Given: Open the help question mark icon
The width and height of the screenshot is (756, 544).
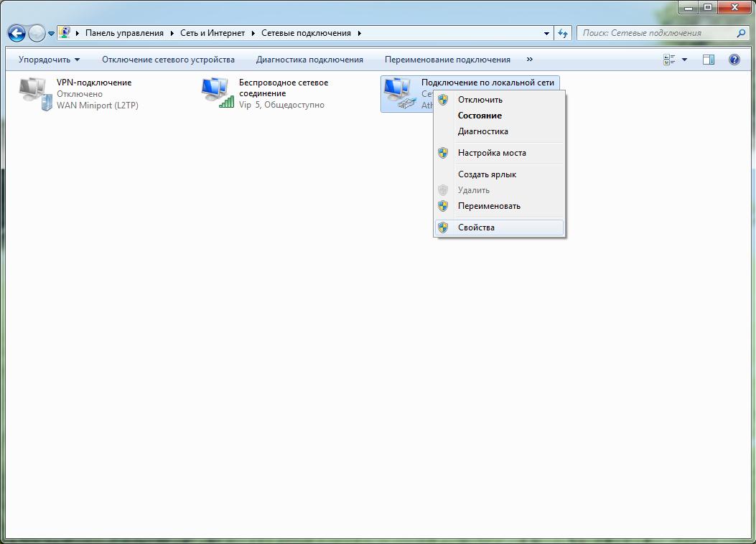Looking at the screenshot, I should point(734,60).
